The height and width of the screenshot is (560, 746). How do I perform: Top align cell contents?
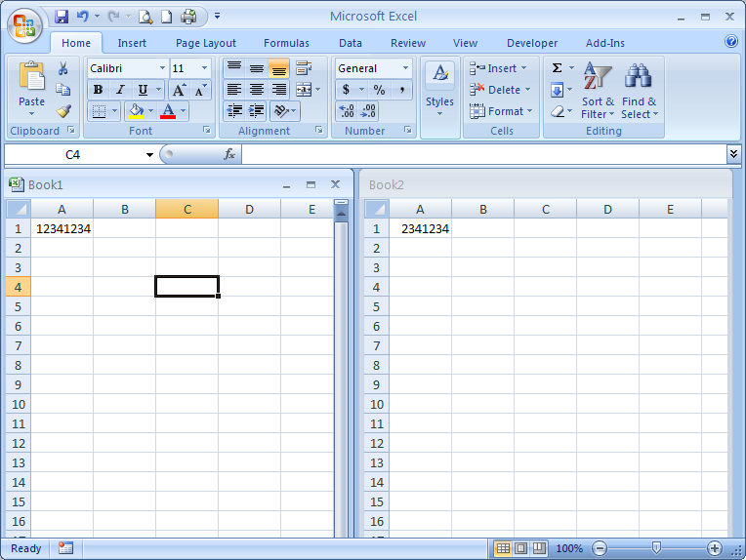point(233,68)
